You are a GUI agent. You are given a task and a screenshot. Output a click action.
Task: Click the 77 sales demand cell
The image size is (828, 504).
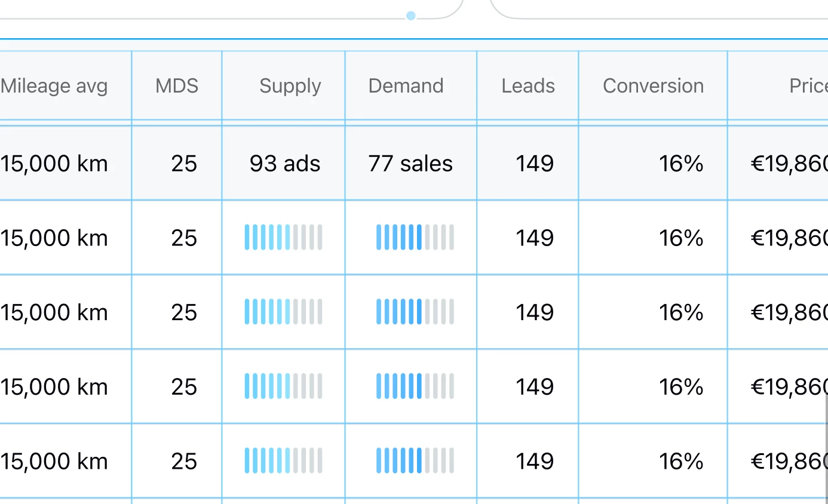click(x=410, y=164)
